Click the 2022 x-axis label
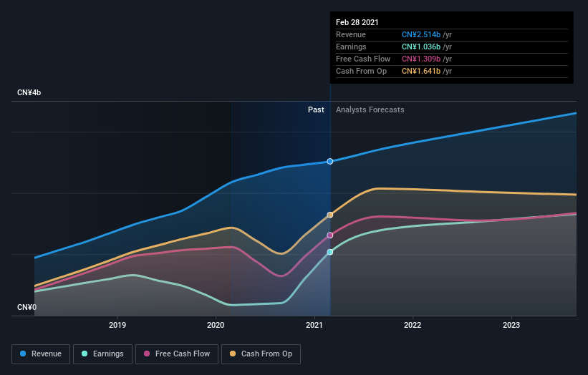 pos(413,325)
